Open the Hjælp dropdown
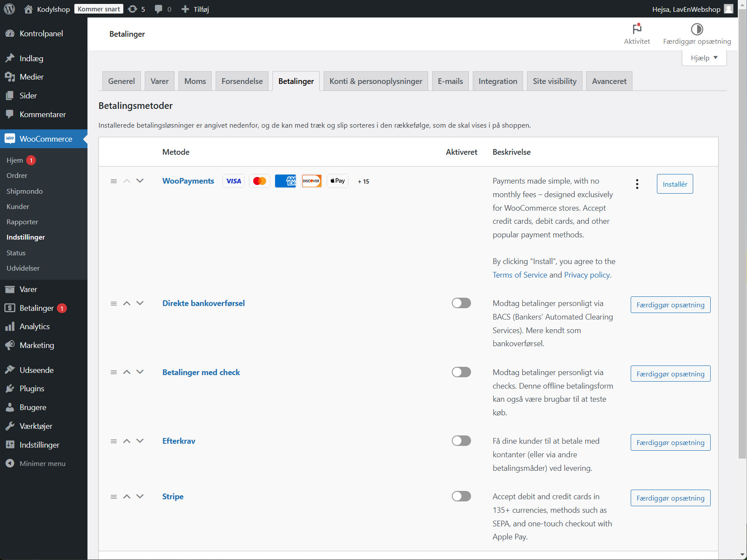747x560 pixels. (x=703, y=57)
